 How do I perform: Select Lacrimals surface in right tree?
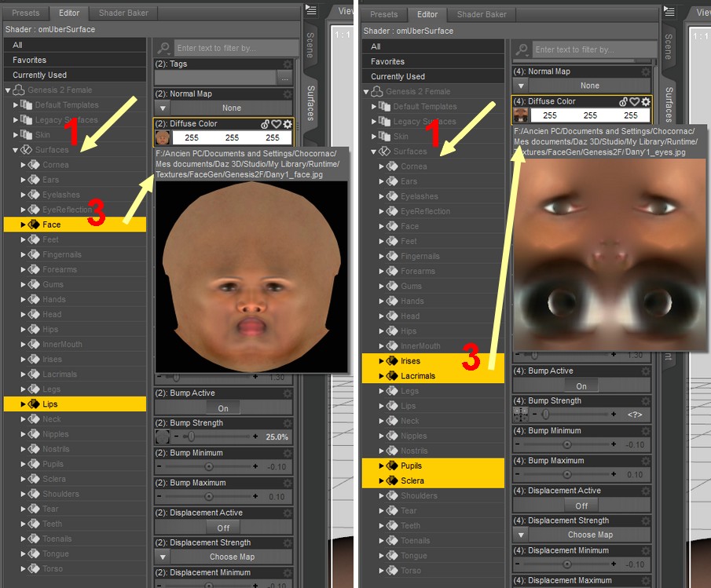click(433, 376)
